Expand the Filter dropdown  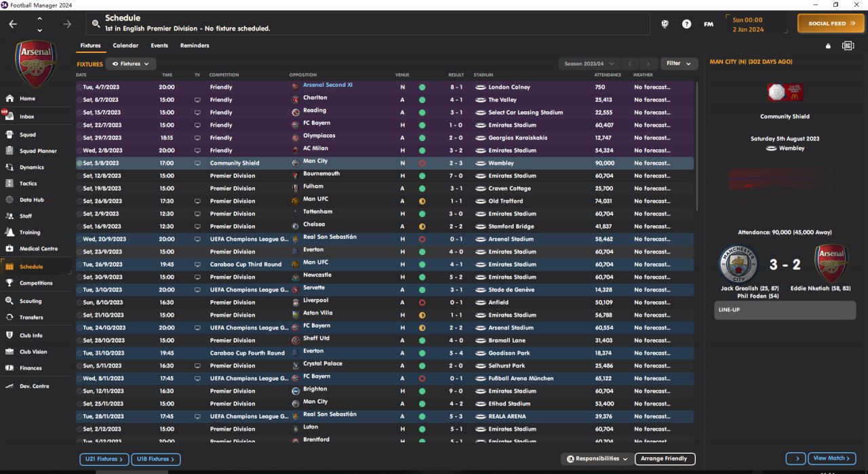point(678,64)
